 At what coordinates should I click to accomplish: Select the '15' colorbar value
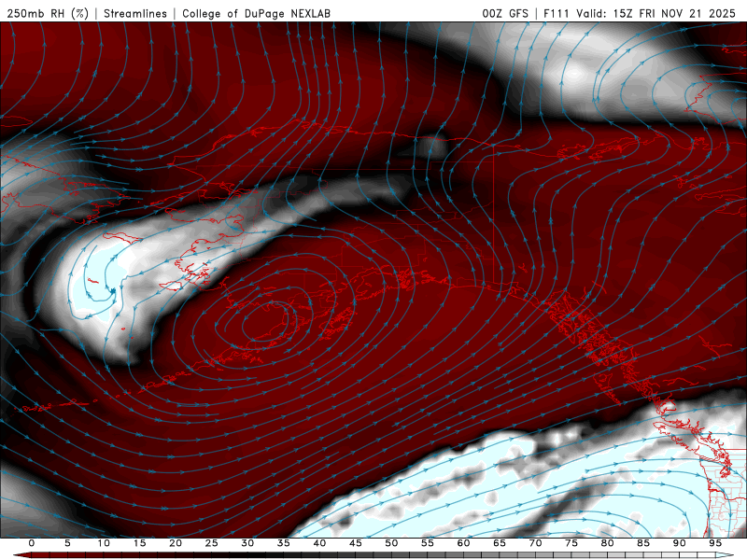(x=139, y=543)
